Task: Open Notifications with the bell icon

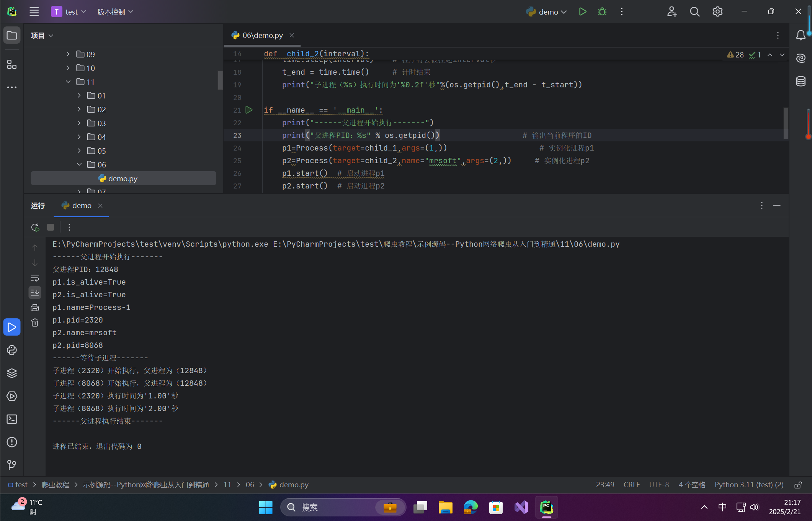Action: pyautogui.click(x=801, y=35)
